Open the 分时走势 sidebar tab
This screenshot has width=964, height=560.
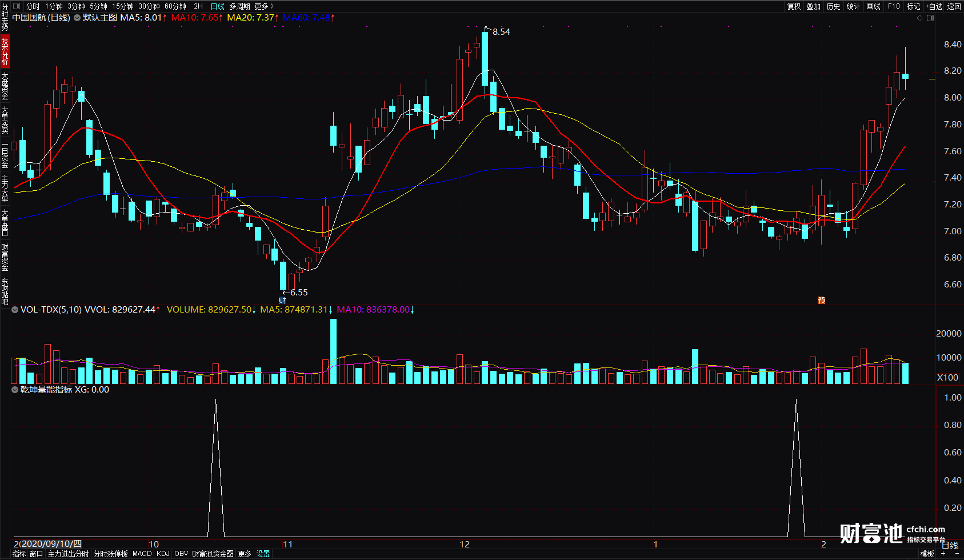pos(5,17)
